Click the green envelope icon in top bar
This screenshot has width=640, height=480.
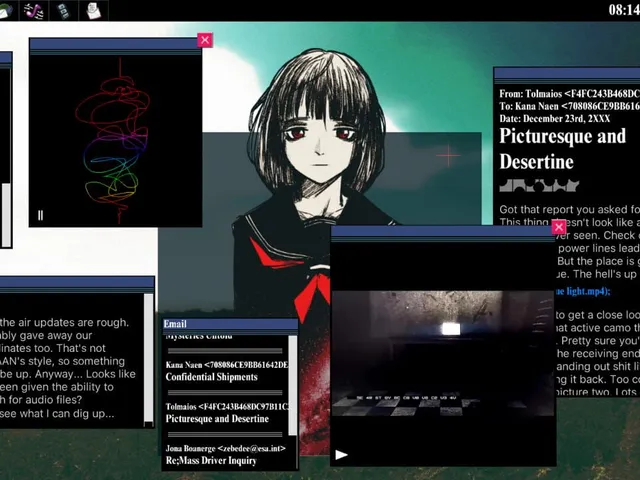[7, 10]
